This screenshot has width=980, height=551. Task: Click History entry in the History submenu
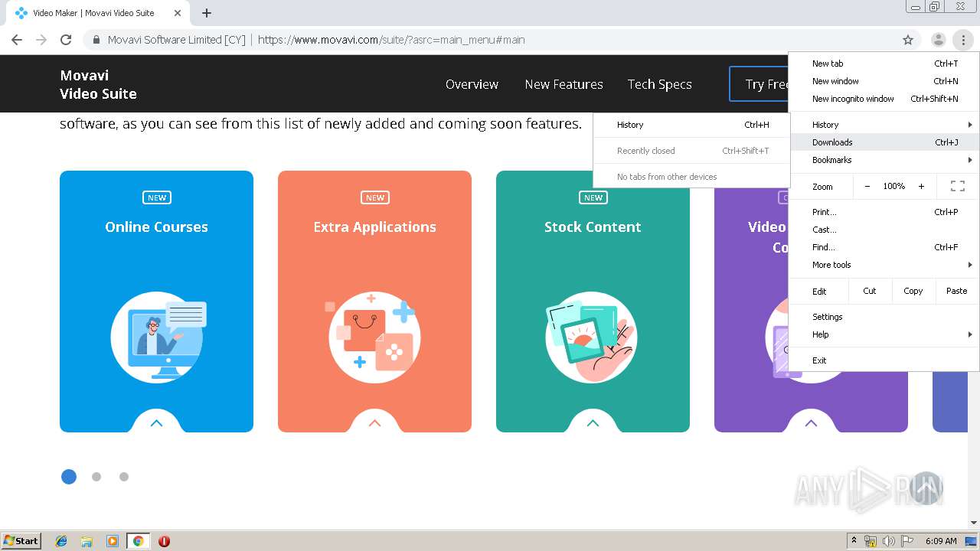(x=691, y=125)
